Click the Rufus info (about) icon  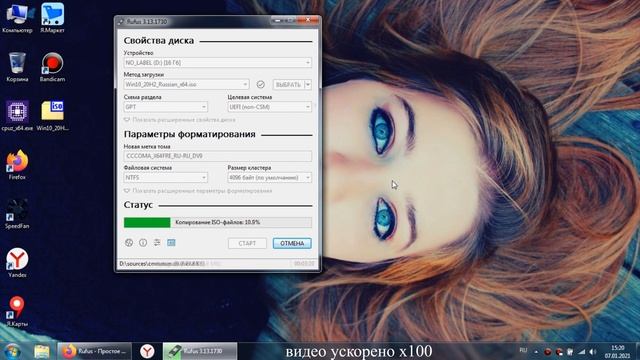pos(143,243)
